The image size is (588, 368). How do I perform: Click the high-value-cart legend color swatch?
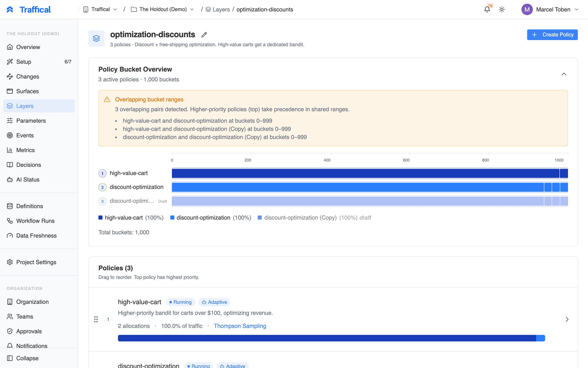[x=100, y=218]
